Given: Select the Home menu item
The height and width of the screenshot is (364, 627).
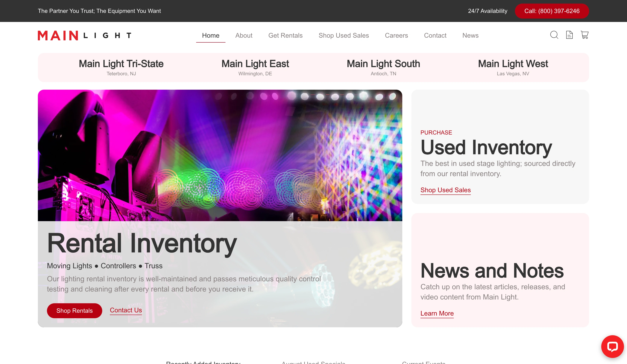Looking at the screenshot, I should click(211, 35).
